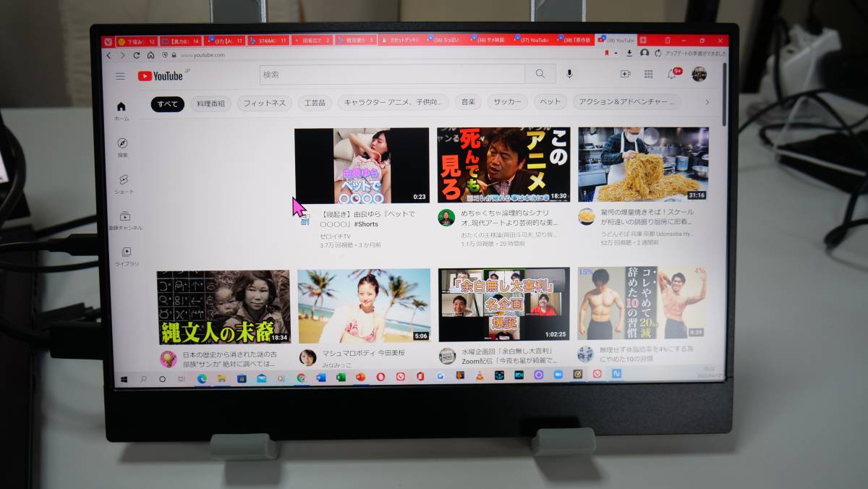Open bookmark dropdown arrow in address bar

[615, 53]
